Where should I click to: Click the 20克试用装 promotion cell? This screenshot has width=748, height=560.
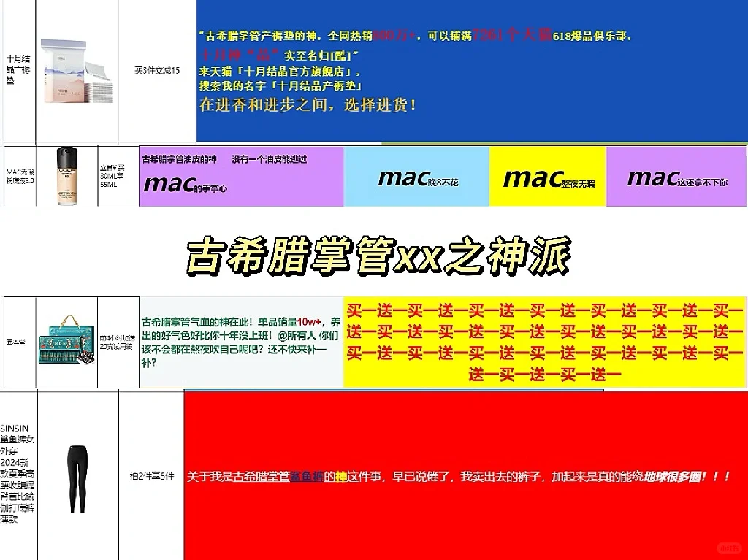pos(118,342)
